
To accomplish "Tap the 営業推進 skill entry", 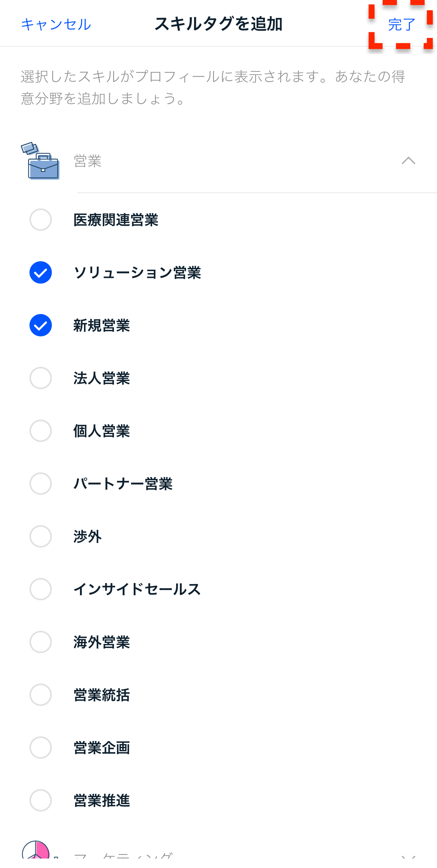I will click(102, 800).
